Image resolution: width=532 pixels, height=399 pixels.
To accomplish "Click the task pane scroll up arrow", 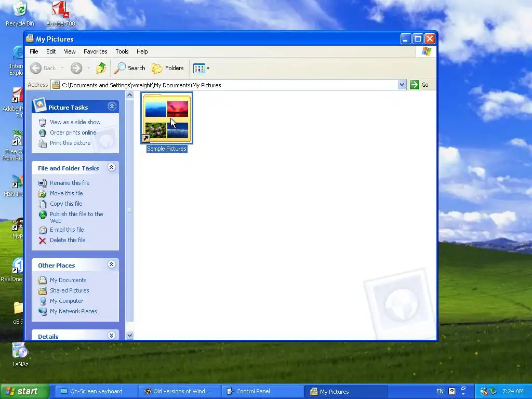I will [x=129, y=95].
